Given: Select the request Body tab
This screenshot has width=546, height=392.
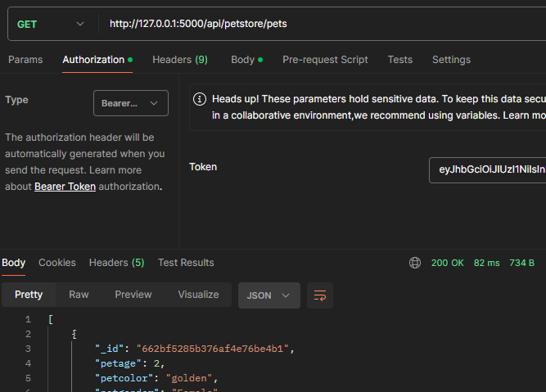Looking at the screenshot, I should [246, 60].
